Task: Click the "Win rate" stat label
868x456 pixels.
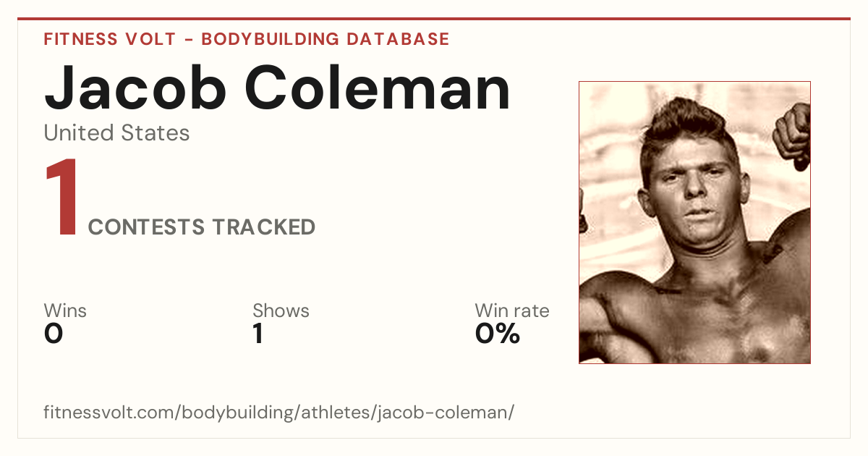Action: click(x=512, y=311)
